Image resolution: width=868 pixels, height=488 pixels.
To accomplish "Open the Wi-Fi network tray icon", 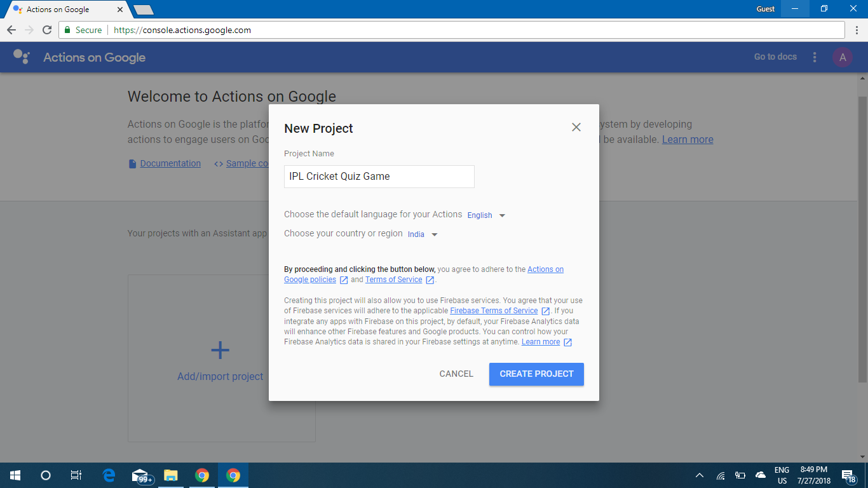I will pyautogui.click(x=721, y=475).
